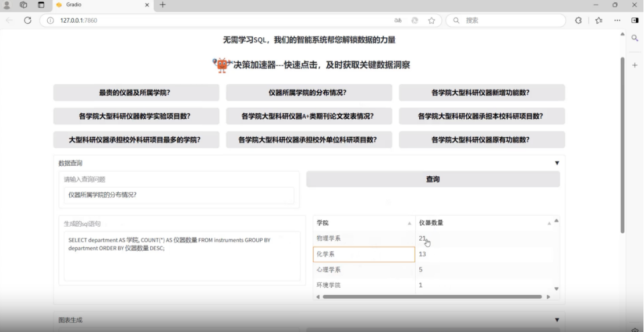Select the 环境学院 table cell

click(x=364, y=285)
